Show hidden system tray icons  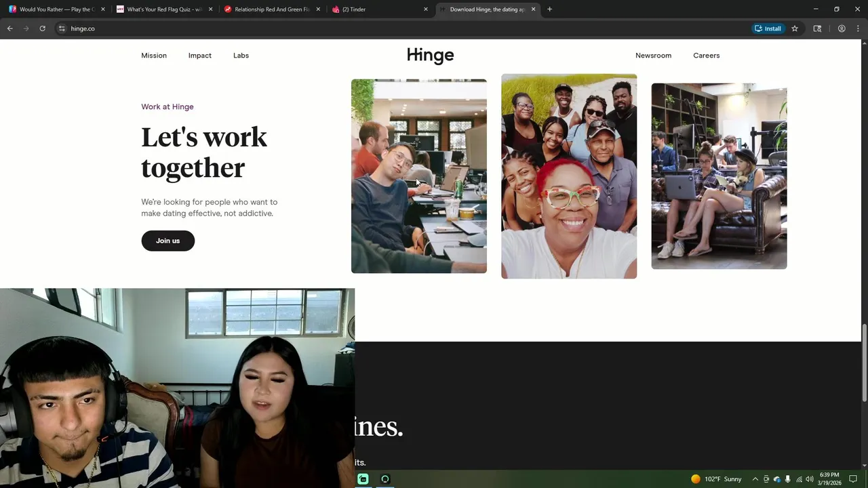coord(755,479)
